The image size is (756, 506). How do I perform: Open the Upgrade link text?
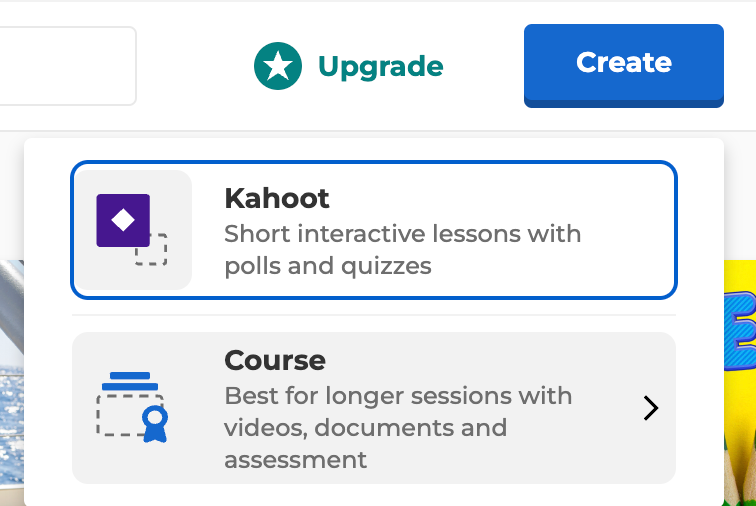point(380,66)
